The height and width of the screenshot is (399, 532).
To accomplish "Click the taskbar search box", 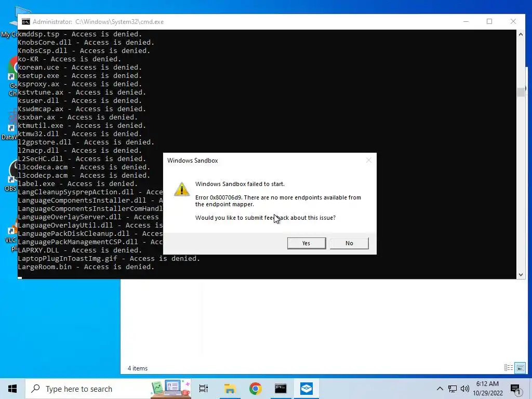I will [109, 389].
